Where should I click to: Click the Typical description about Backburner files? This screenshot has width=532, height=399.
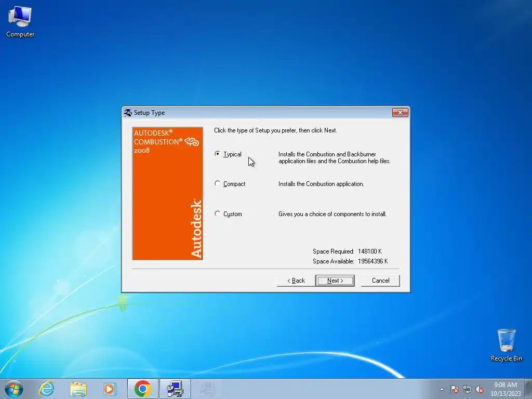tap(334, 157)
